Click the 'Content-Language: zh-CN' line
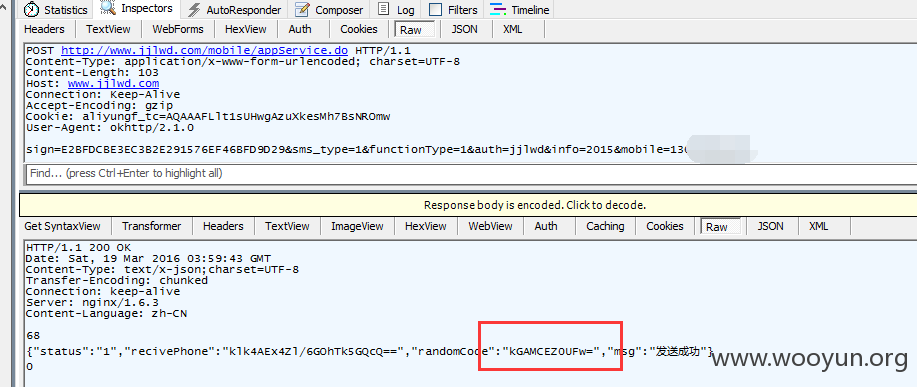917x387 pixels. click(x=106, y=313)
